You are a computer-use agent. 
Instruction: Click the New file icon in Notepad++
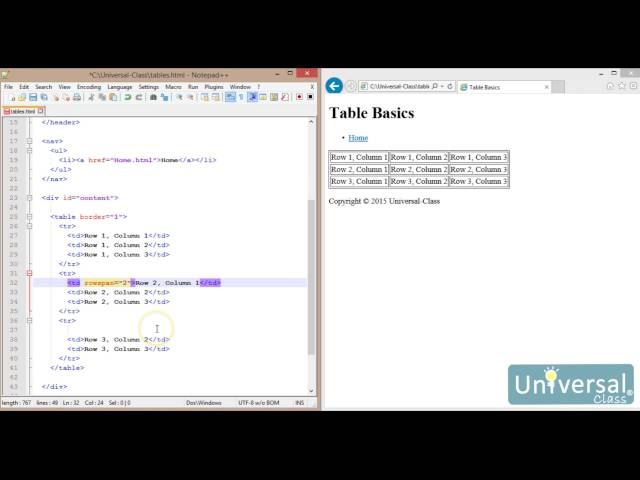11,97
